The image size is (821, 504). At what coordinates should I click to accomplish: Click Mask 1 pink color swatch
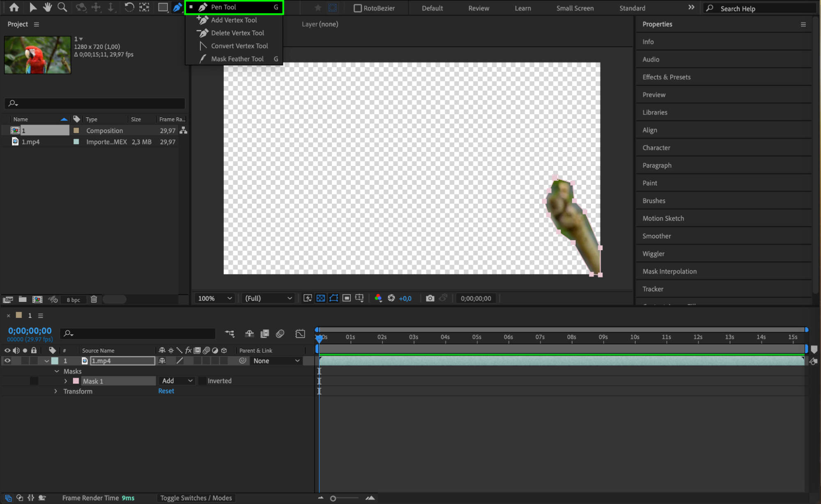pyautogui.click(x=76, y=381)
